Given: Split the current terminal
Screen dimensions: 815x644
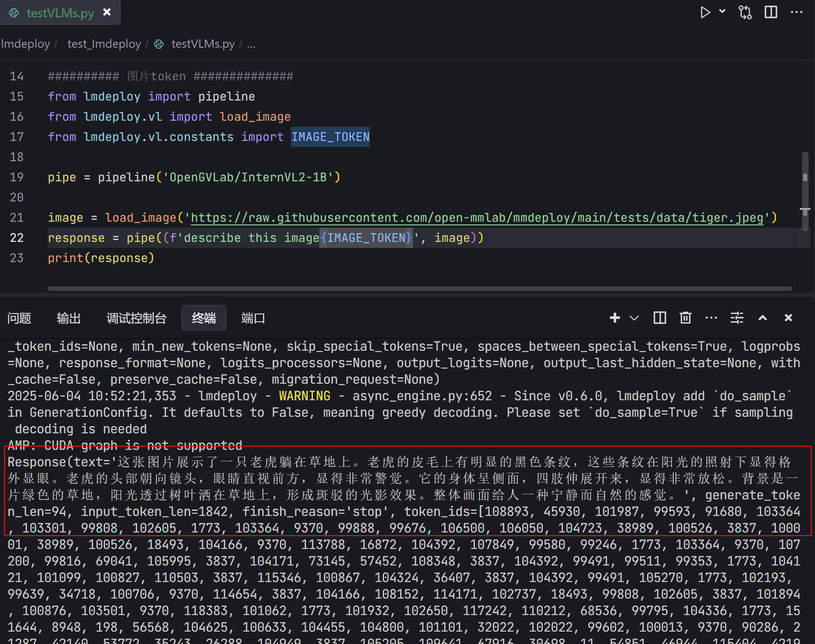Looking at the screenshot, I should pyautogui.click(x=659, y=318).
